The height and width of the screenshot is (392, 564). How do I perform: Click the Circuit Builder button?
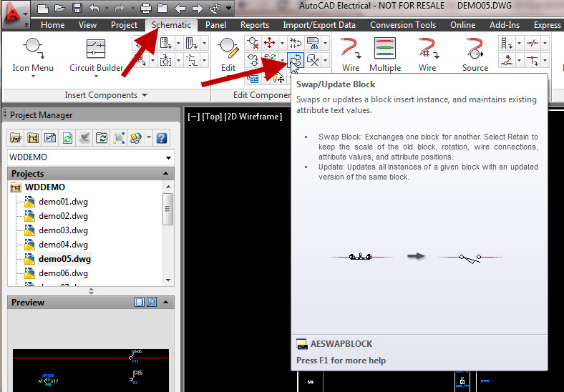point(96,57)
